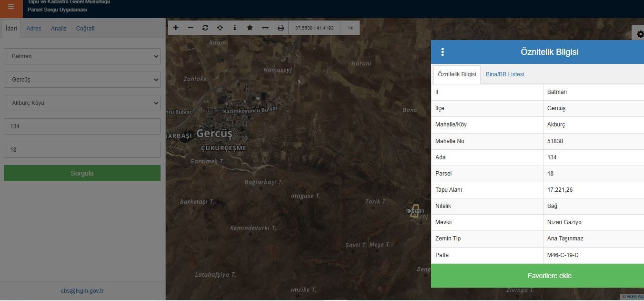Click the zoom in plus icon
The image size is (644, 301).
[176, 28]
